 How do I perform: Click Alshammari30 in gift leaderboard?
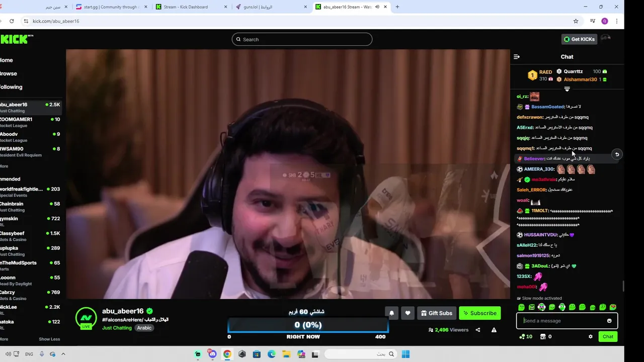(580, 79)
